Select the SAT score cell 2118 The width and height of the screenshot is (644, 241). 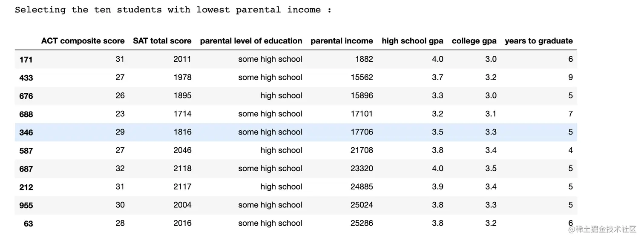[182, 169]
